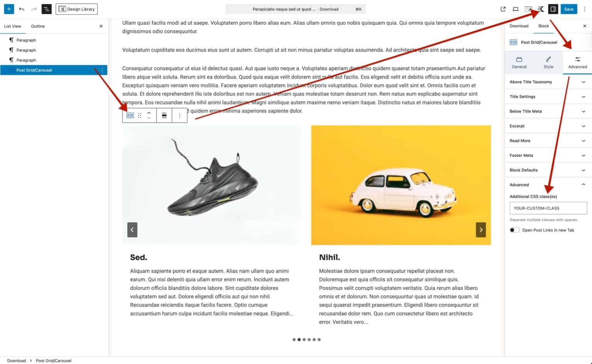Switch to the Style tab
The width and height of the screenshot is (592, 364).
coord(548,62)
